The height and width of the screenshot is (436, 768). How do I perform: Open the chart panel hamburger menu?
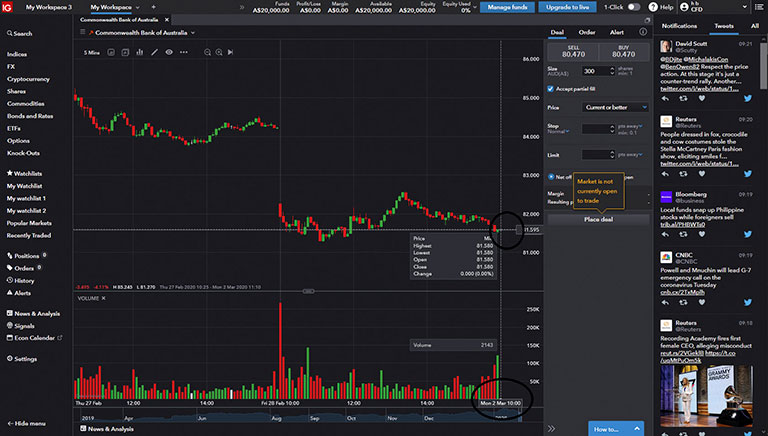(x=83, y=32)
